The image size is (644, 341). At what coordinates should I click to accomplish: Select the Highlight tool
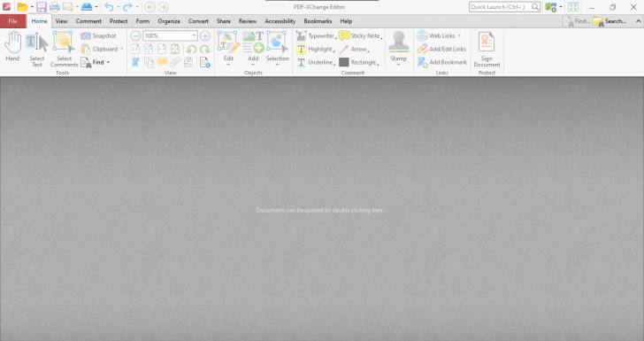click(315, 49)
